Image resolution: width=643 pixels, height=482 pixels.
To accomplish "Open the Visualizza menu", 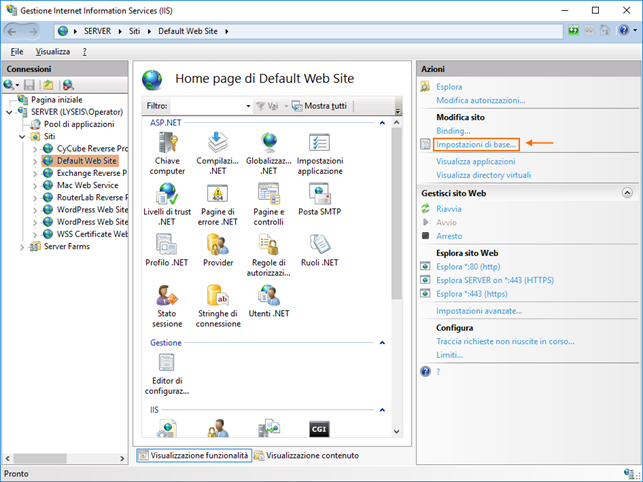I will point(52,52).
